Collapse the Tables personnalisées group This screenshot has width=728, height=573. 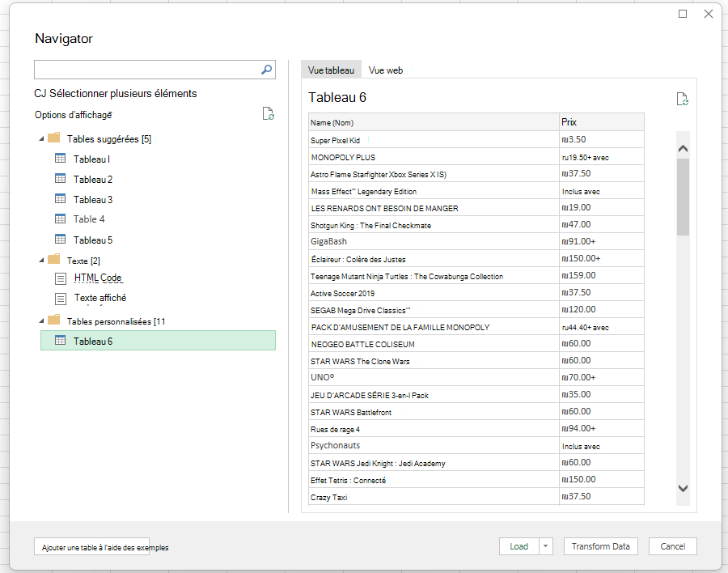pos(41,320)
